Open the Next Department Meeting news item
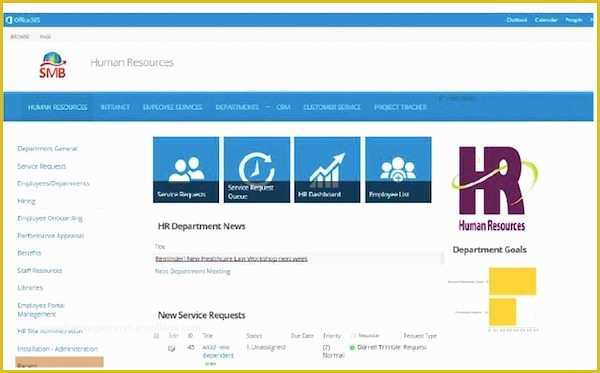The width and height of the screenshot is (600, 373). pyautogui.click(x=192, y=271)
